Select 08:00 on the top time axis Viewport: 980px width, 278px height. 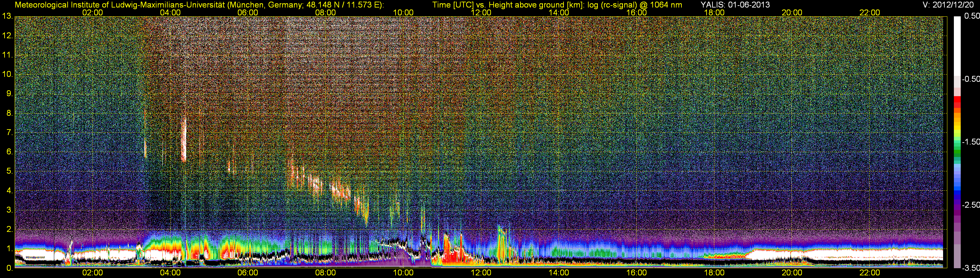tap(326, 12)
